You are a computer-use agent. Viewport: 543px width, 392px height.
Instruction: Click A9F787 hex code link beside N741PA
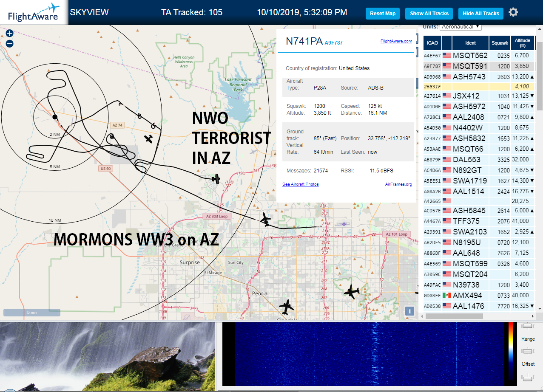333,43
